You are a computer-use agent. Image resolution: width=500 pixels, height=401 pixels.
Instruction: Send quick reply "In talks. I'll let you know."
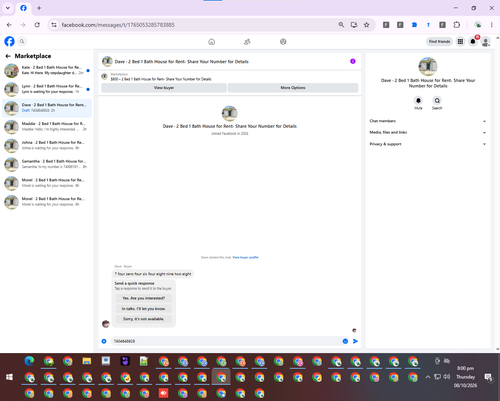[144, 309]
